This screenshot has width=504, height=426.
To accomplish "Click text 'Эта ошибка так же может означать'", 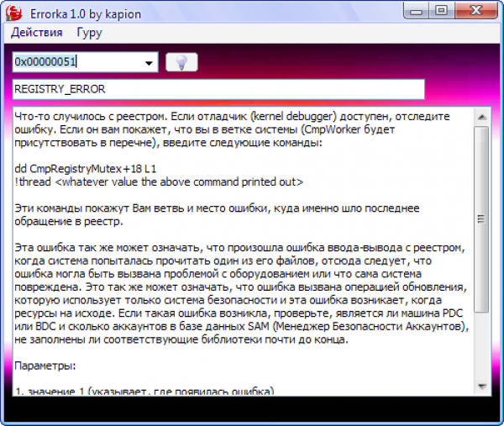I will click(x=108, y=248).
